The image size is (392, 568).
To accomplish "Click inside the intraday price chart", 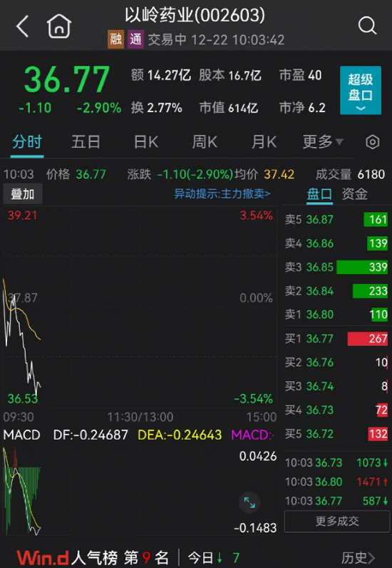I will click(x=140, y=307).
